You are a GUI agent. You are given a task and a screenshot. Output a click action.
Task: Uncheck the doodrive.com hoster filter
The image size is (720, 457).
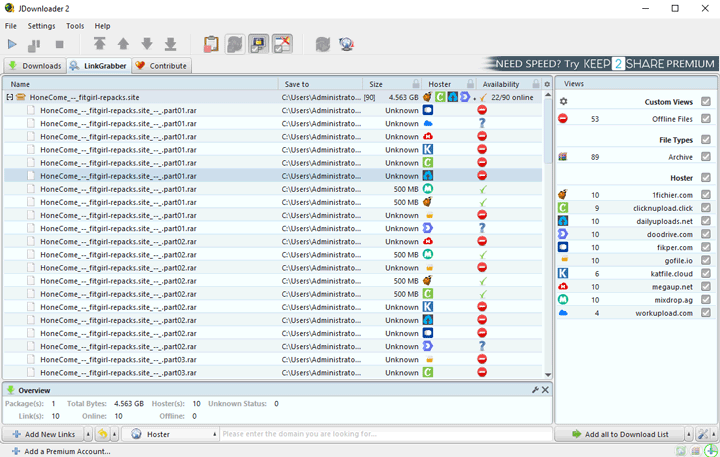(x=706, y=234)
